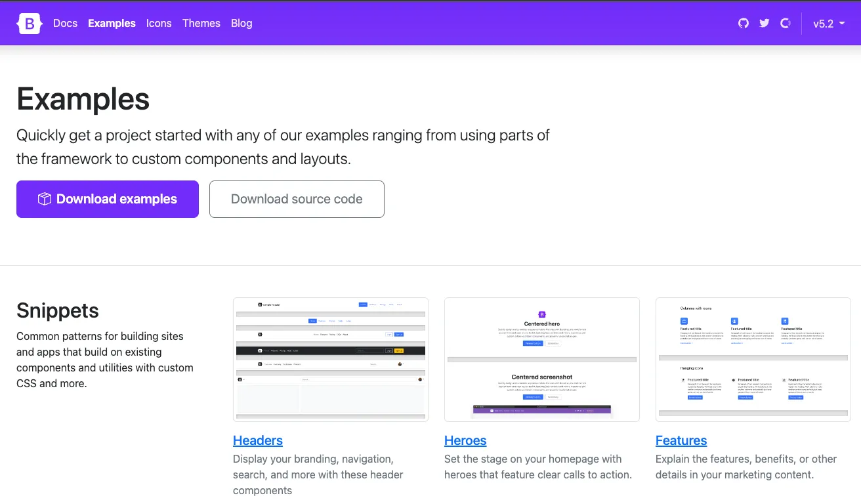Screen dimensions: 861x504
Task: Click the Download source code button
Action: point(297,199)
